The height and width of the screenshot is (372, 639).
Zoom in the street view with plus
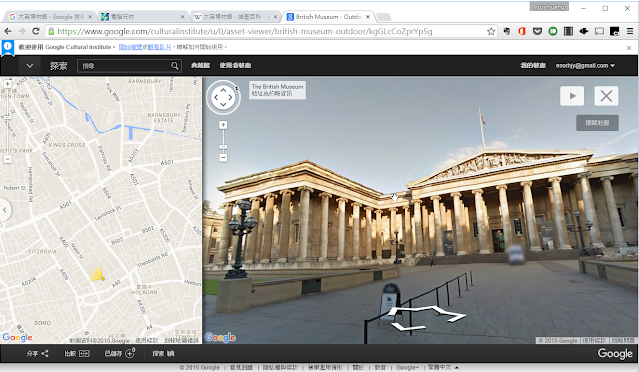pyautogui.click(x=223, y=125)
